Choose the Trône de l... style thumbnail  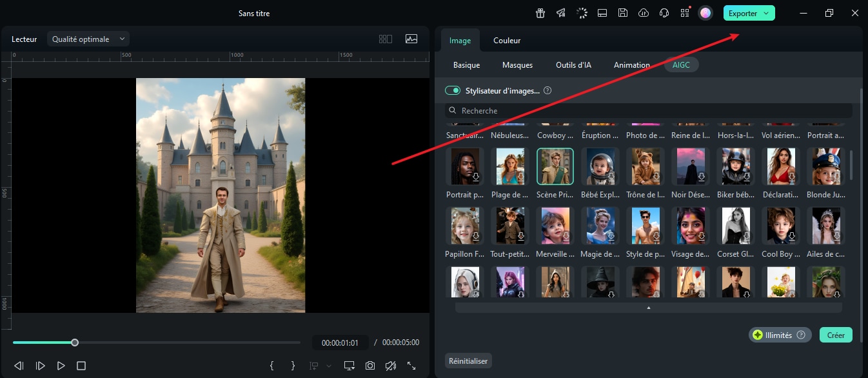pos(646,166)
